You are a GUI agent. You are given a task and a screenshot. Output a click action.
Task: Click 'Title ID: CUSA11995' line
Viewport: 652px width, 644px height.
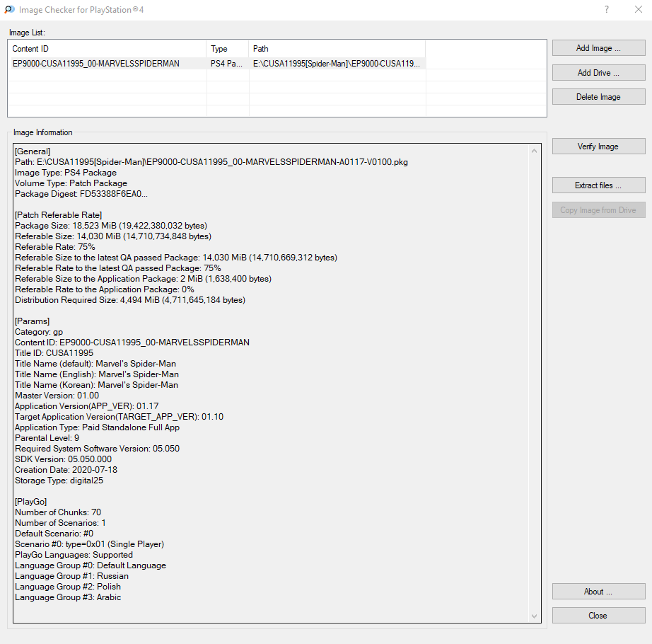click(x=54, y=353)
